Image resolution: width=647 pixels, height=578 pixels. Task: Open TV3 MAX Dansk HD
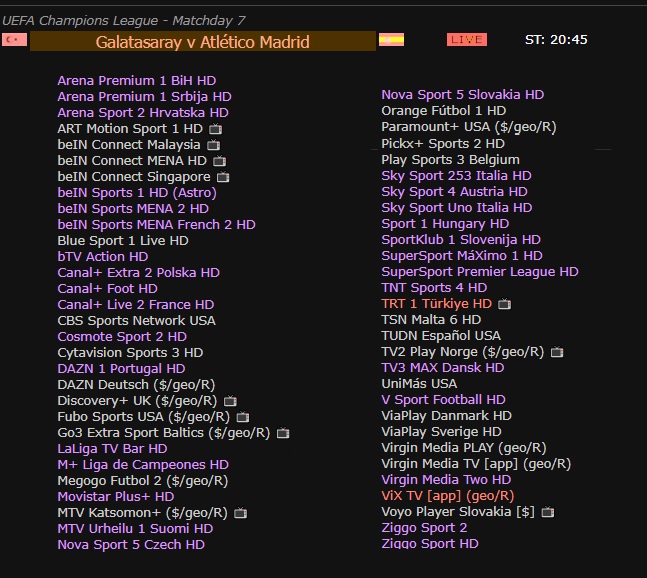click(443, 368)
